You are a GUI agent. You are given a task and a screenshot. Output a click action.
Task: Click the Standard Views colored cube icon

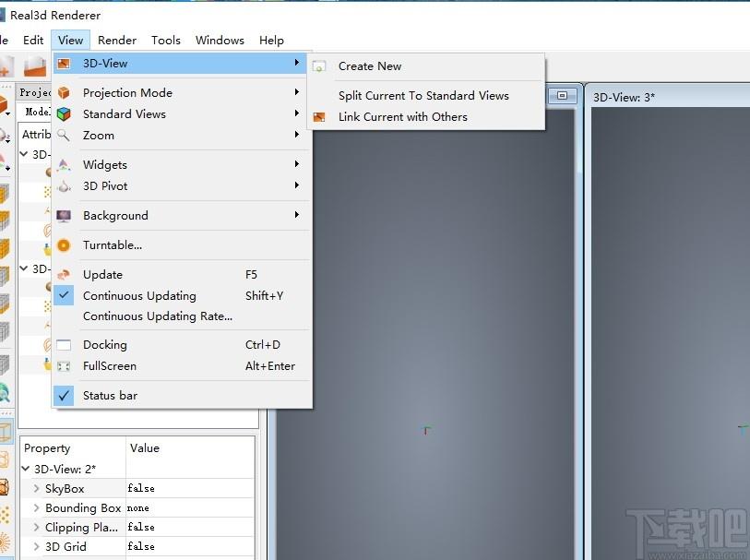click(x=64, y=113)
